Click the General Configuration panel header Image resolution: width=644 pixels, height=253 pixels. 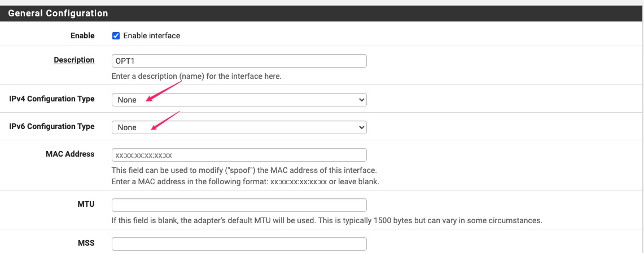pos(58,13)
